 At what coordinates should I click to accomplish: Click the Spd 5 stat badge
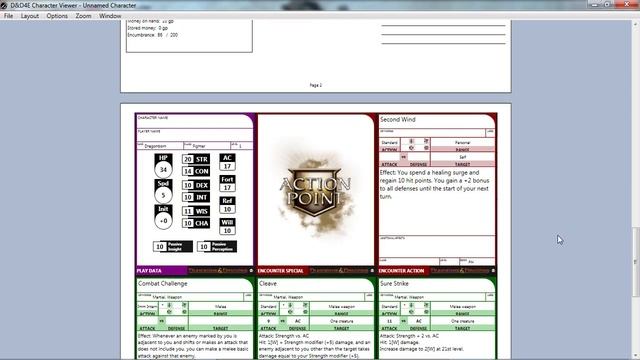click(x=163, y=191)
